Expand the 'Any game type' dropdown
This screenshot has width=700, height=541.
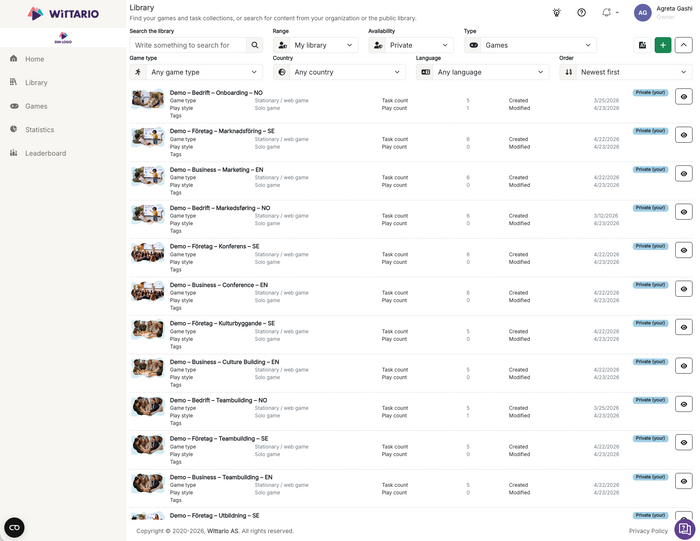(196, 72)
